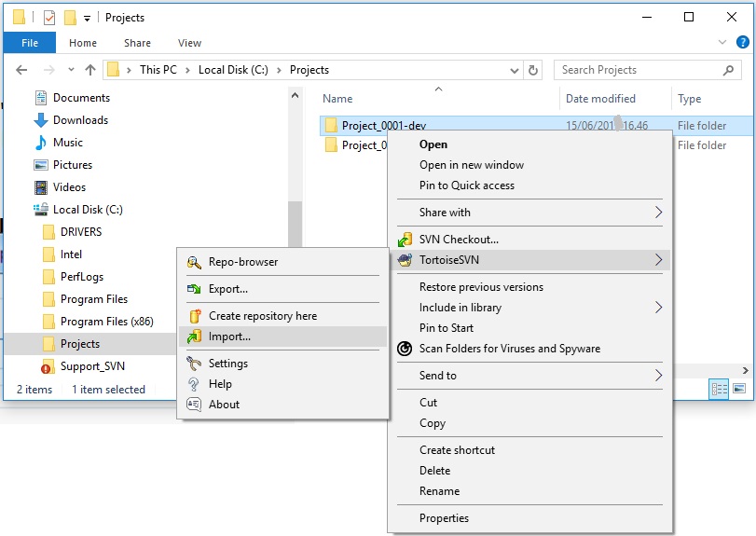The image size is (756, 536).
Task: Click the Help question mark in ribbon
Action: [743, 43]
